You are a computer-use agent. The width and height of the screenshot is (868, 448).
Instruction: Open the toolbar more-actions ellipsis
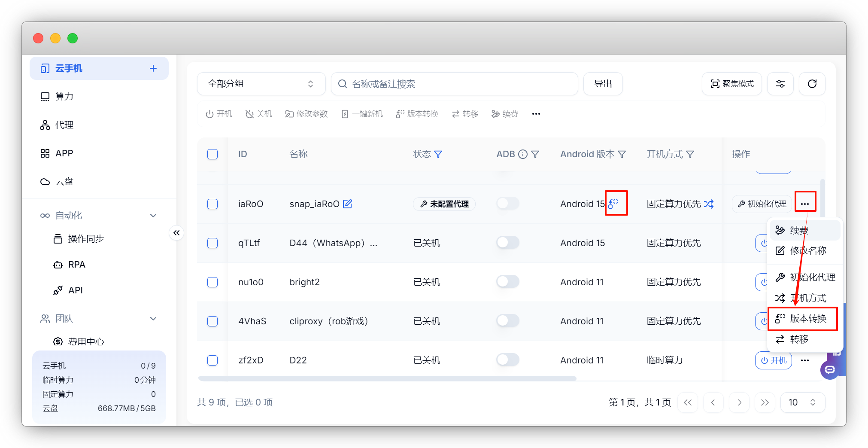click(x=536, y=114)
